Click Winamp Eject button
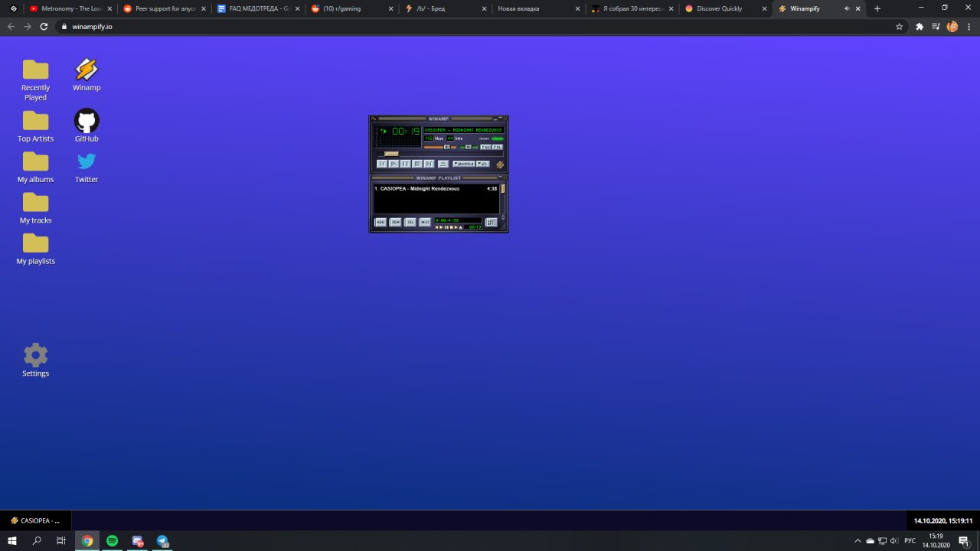Viewport: 980px width, 551px height. 443,164
